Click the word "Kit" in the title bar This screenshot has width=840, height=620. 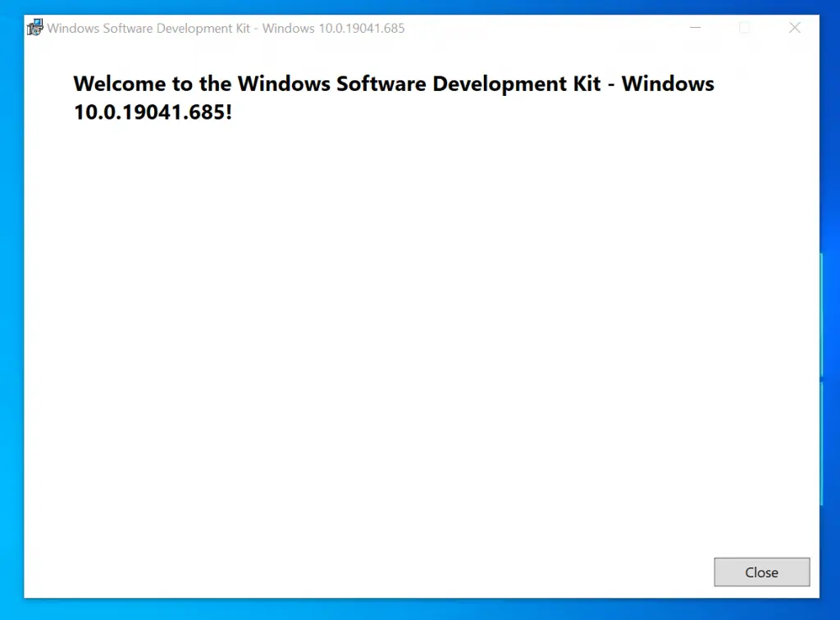[241, 28]
